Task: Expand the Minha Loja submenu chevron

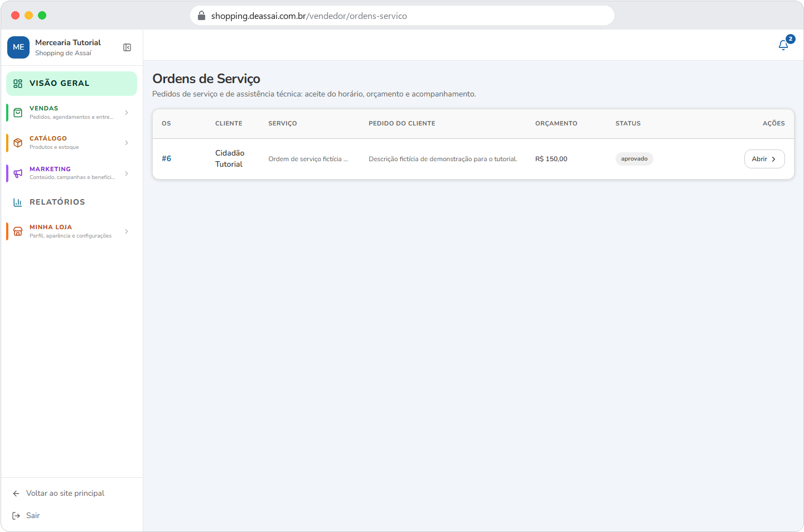Action: (127, 231)
